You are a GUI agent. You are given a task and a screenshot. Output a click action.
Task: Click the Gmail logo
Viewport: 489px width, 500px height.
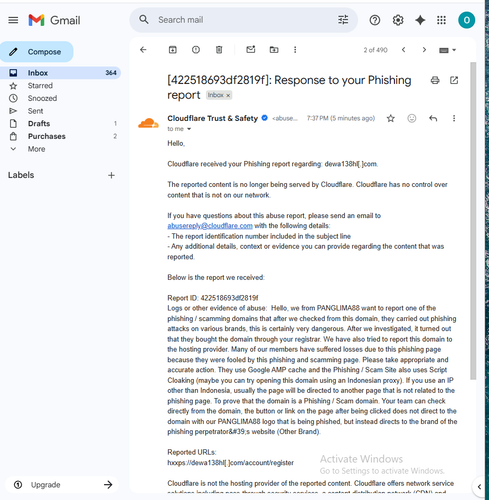[54, 20]
